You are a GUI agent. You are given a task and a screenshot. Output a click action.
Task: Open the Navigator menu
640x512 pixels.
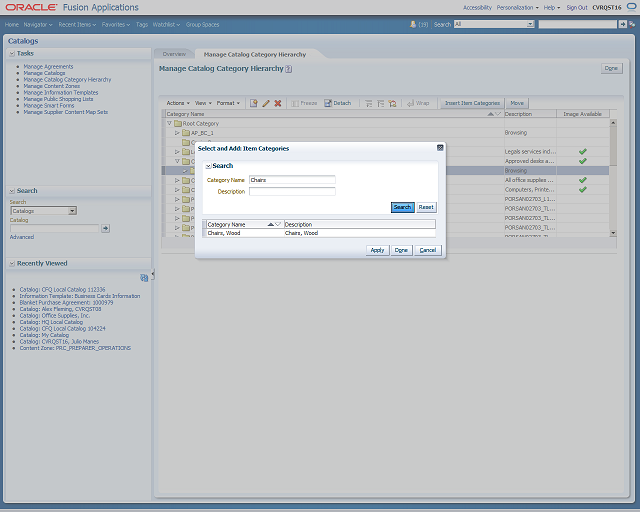pyautogui.click(x=38, y=24)
